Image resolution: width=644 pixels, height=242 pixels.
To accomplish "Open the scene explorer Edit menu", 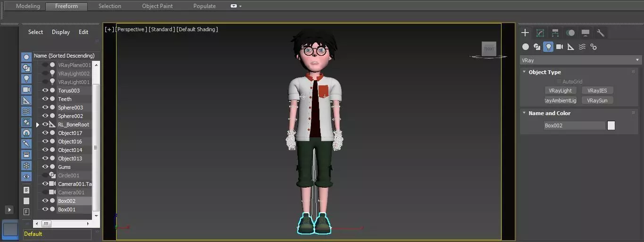I will [84, 32].
